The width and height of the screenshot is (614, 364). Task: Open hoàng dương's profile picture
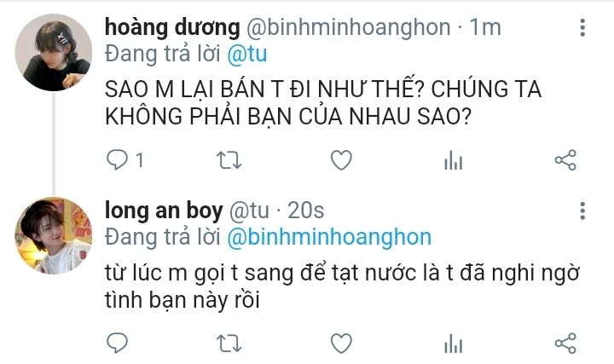[53, 53]
